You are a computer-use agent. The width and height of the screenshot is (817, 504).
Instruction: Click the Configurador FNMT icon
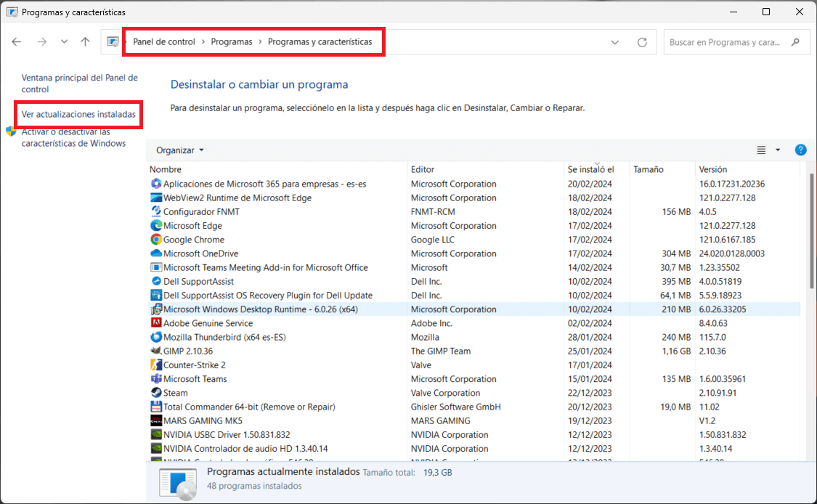point(156,211)
